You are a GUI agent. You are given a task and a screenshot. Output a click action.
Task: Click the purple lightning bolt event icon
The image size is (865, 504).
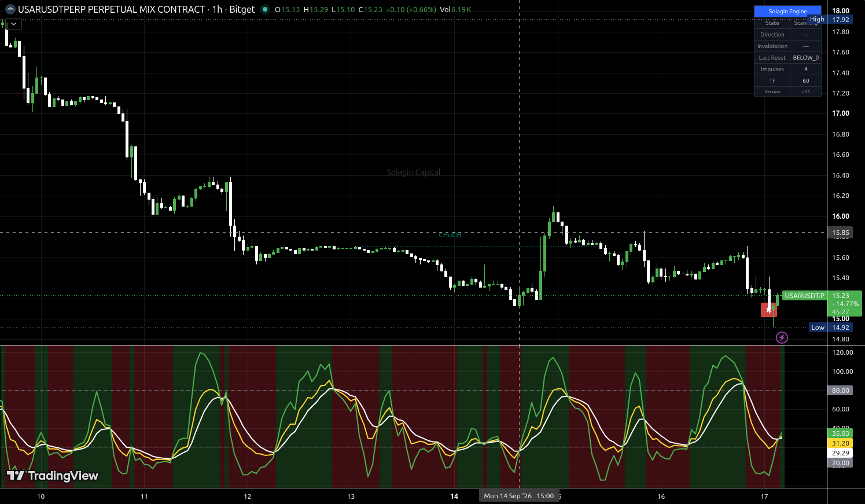tap(782, 337)
